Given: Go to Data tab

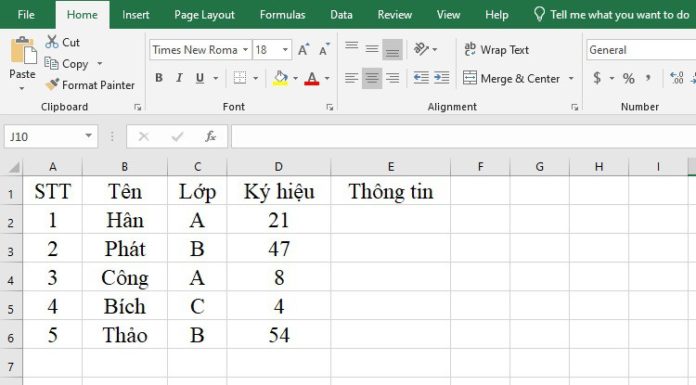Looking at the screenshot, I should [x=341, y=15].
